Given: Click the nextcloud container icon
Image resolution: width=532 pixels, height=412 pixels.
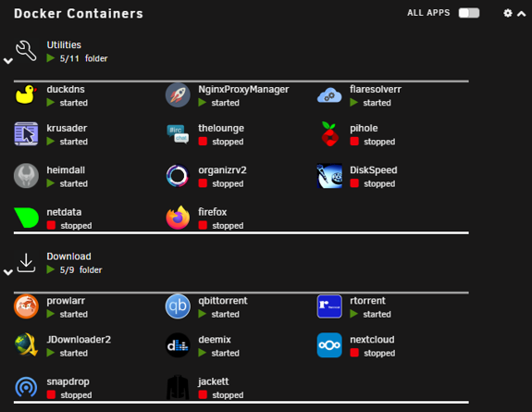Looking at the screenshot, I should coord(329,345).
